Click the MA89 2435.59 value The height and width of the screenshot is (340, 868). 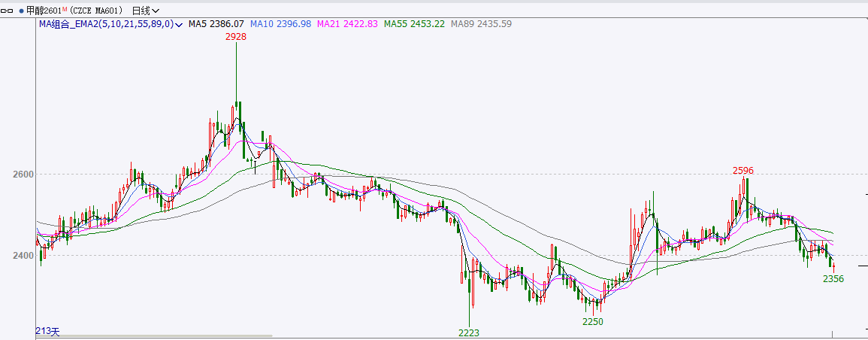[482, 24]
